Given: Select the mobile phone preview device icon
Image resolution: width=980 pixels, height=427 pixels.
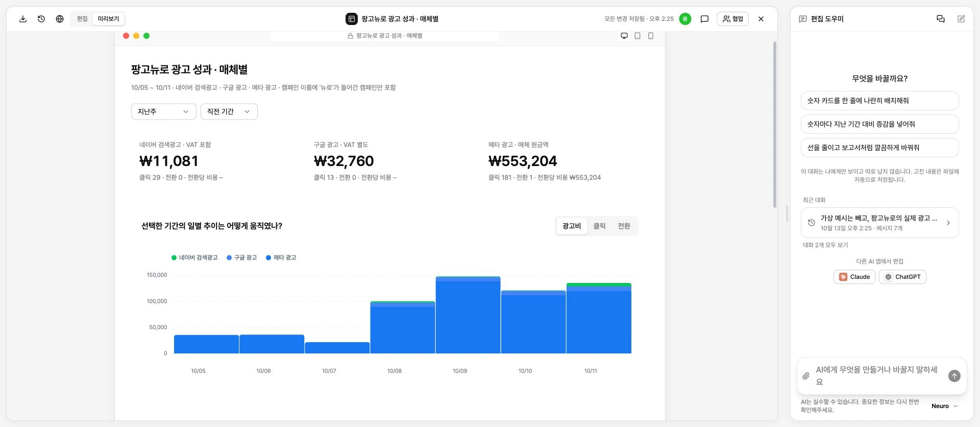Looking at the screenshot, I should coord(651,36).
